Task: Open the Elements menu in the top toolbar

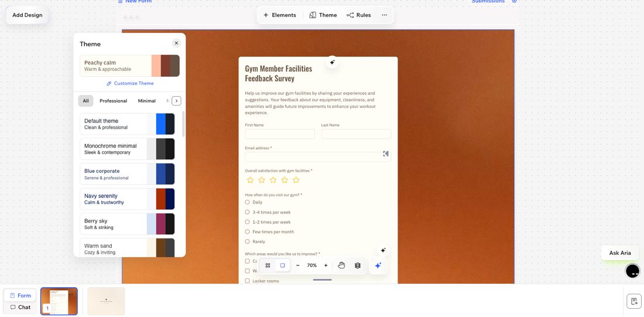Action: point(279,15)
